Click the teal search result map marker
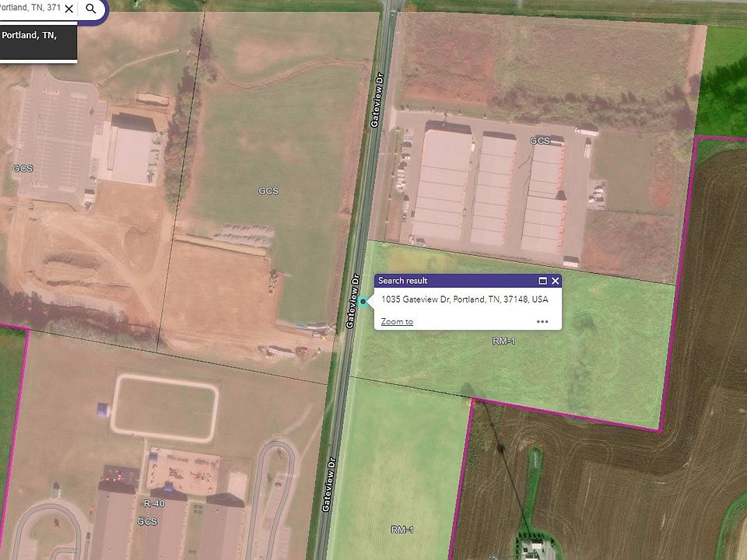Viewport: 747px width, 560px height. click(363, 302)
